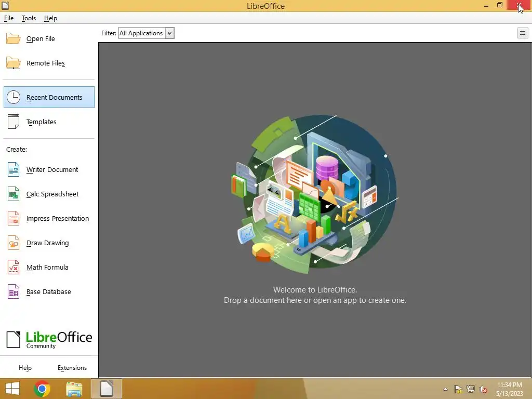
Task: Create a new Calc Spreadsheet
Action: tap(52, 194)
